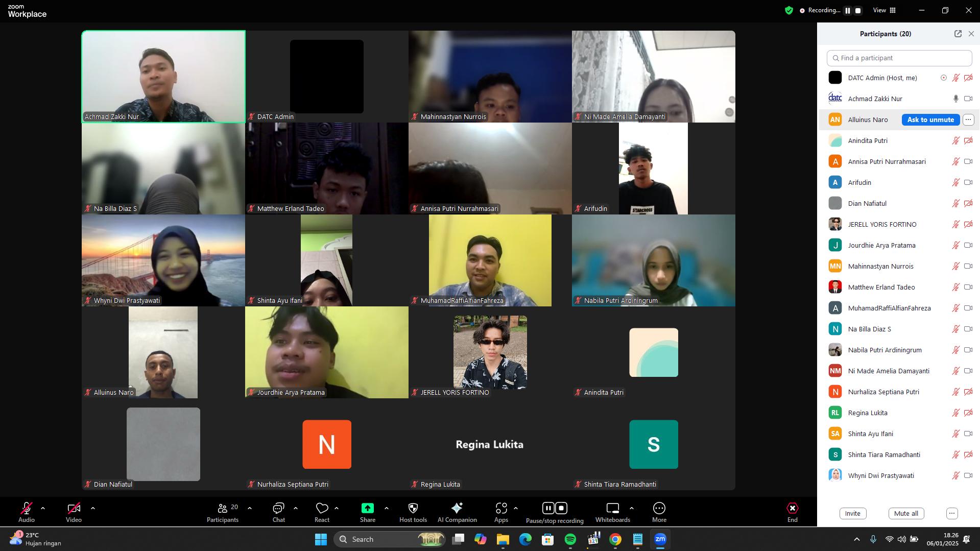Image resolution: width=980 pixels, height=551 pixels.
Task: Click Ask to unmute for Alluinus Naro
Action: pos(930,119)
